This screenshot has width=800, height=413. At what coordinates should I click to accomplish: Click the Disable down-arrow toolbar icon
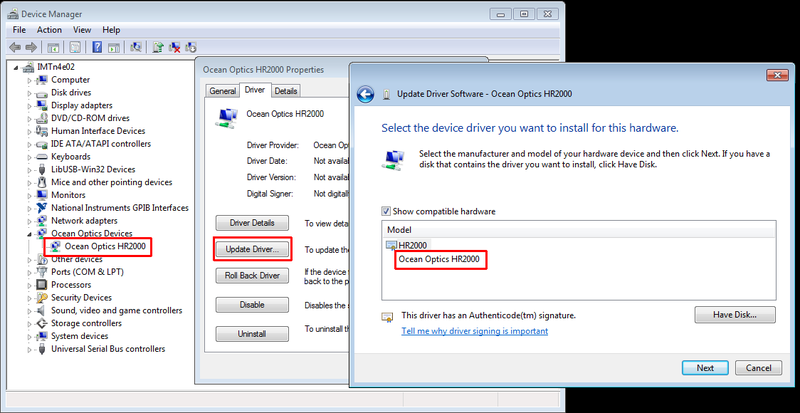coord(191,47)
